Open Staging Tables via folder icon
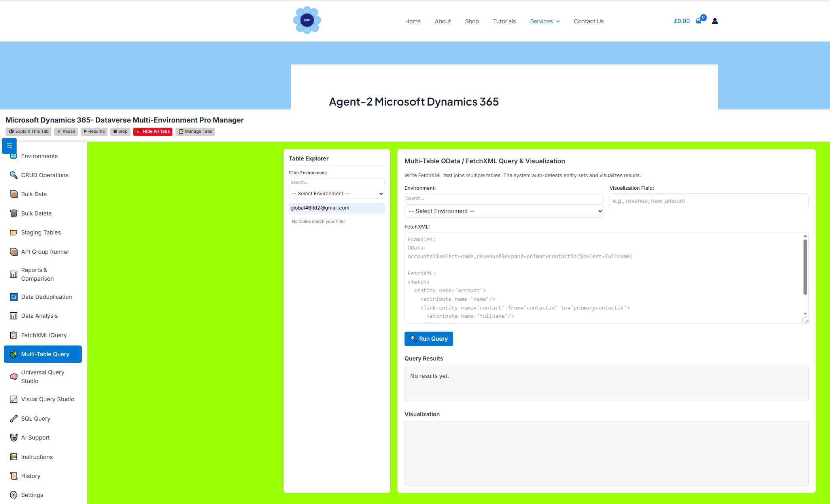Viewport: 830px width, 504px height. tap(13, 232)
